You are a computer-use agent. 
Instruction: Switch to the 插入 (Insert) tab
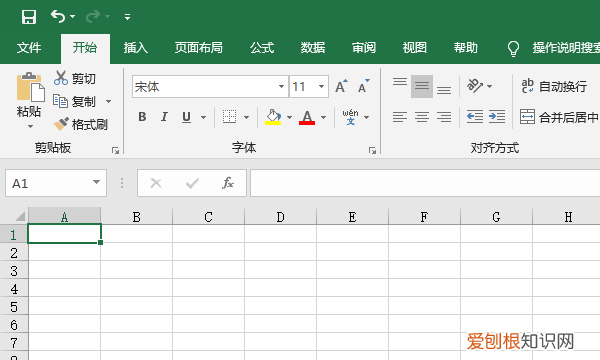point(135,48)
